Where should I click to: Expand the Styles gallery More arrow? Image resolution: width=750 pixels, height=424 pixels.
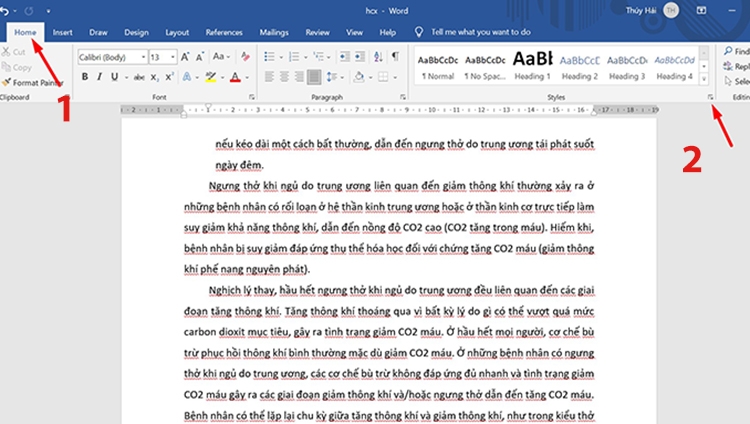[704, 79]
